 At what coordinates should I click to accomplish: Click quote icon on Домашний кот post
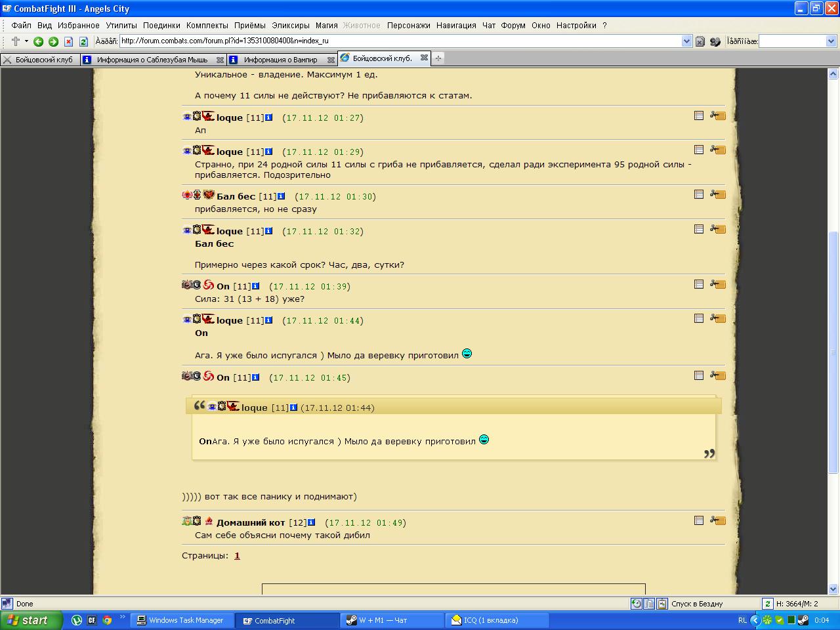[699, 520]
